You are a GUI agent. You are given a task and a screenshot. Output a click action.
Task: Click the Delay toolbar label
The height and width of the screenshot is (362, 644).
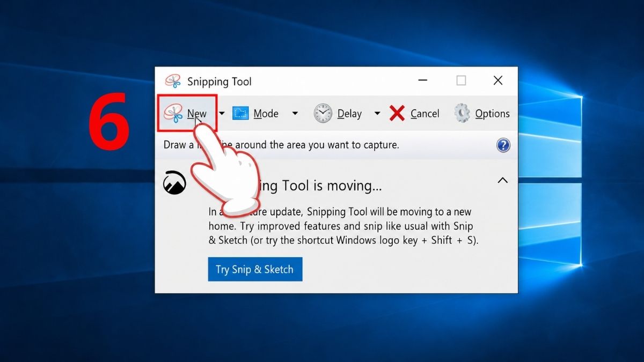pyautogui.click(x=349, y=114)
